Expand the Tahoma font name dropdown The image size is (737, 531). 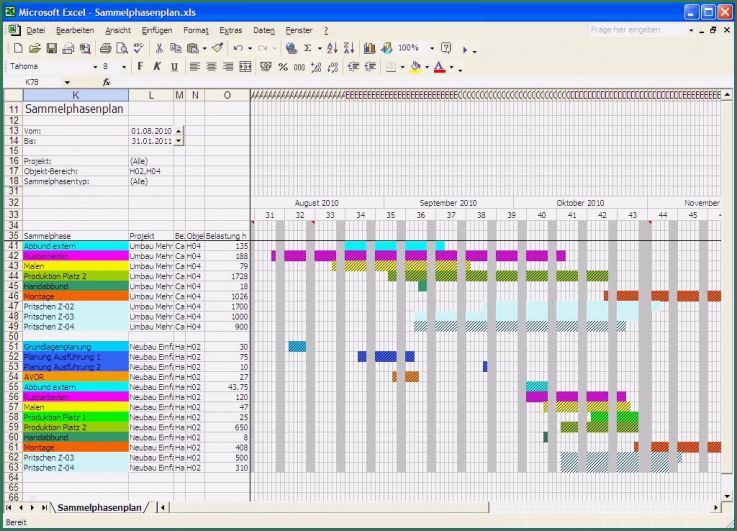pyautogui.click(x=96, y=67)
